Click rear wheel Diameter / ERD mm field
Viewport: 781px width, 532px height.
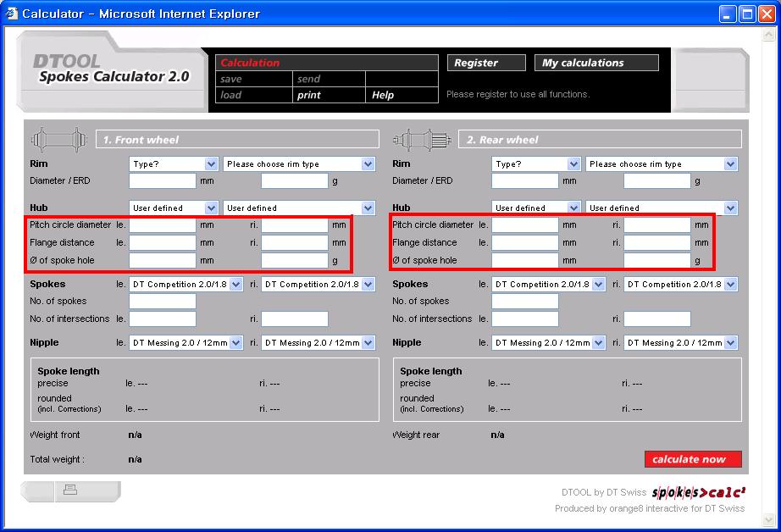(x=525, y=180)
